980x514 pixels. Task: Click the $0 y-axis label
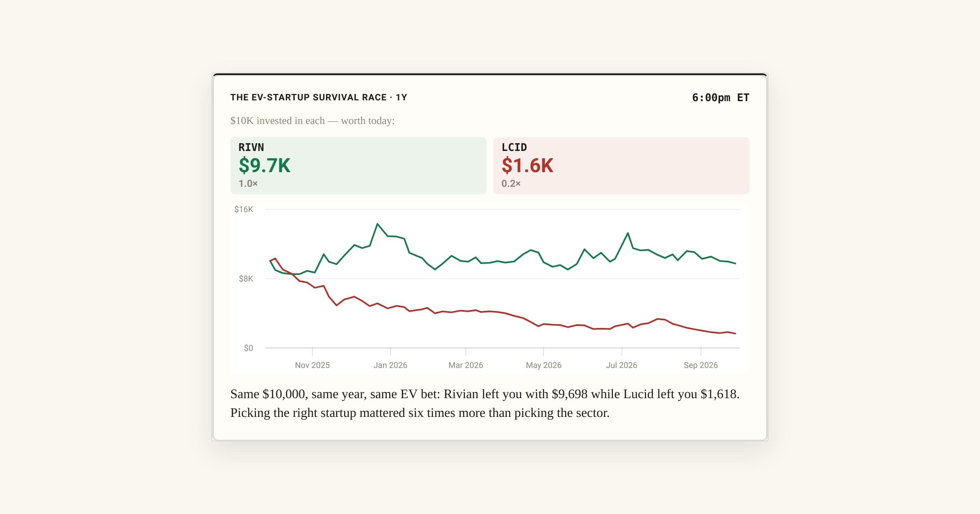(248, 348)
